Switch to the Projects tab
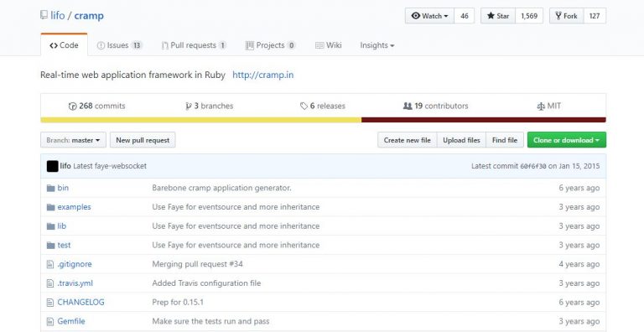Screen dimensions: 644x332 click(270, 45)
